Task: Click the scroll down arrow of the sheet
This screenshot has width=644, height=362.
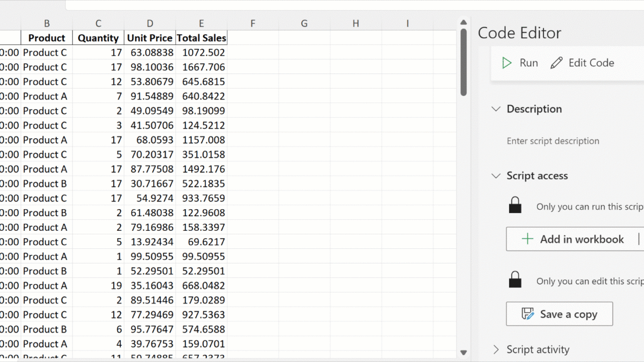Action: pyautogui.click(x=463, y=353)
